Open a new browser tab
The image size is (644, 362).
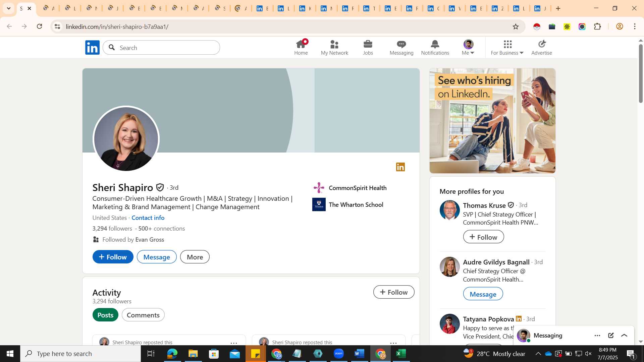click(x=558, y=8)
